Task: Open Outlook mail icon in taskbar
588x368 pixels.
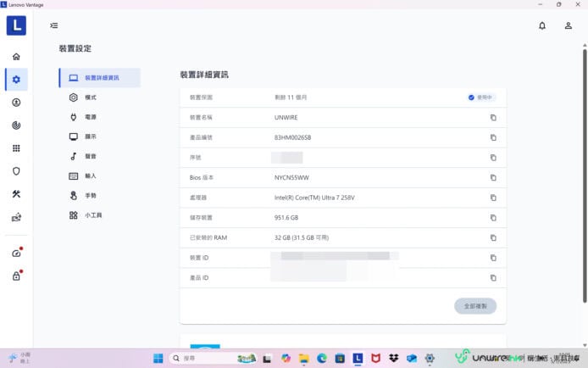Action: [x=412, y=359]
